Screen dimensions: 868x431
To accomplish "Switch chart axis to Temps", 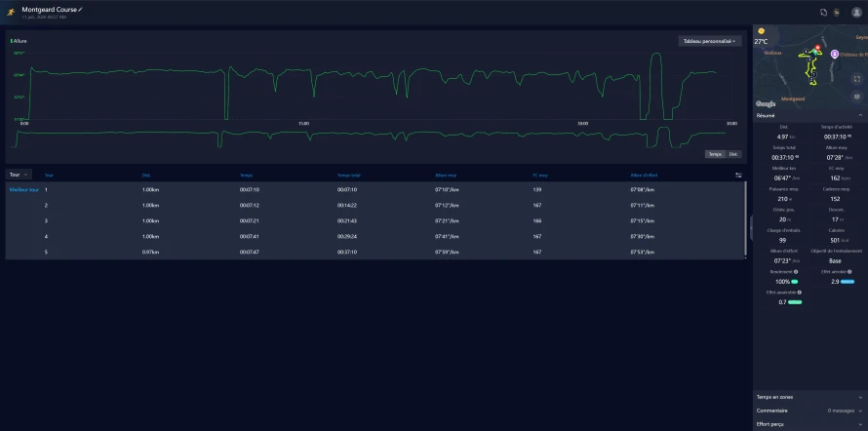I will click(x=715, y=154).
